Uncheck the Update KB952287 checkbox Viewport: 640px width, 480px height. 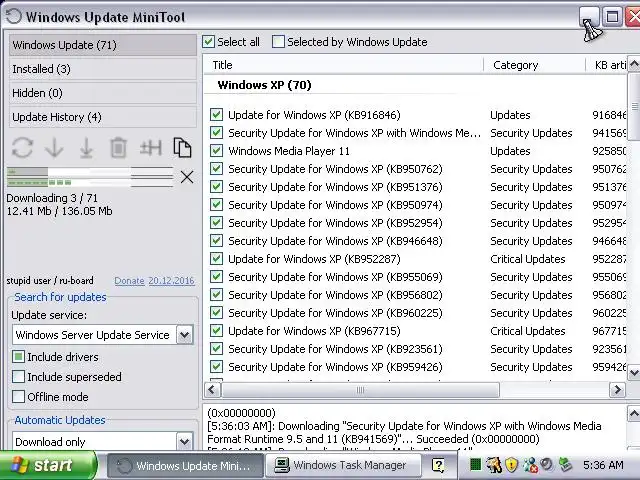tap(216, 259)
